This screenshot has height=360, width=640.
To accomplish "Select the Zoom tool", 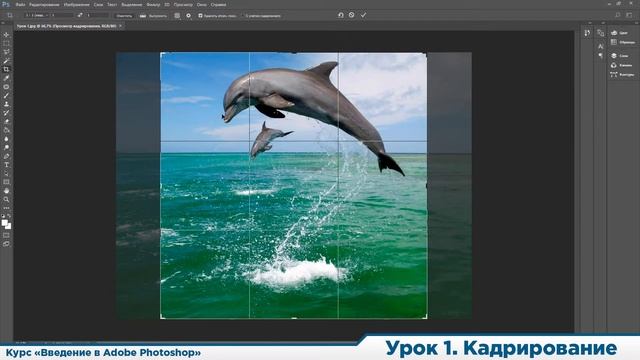I will point(6,200).
